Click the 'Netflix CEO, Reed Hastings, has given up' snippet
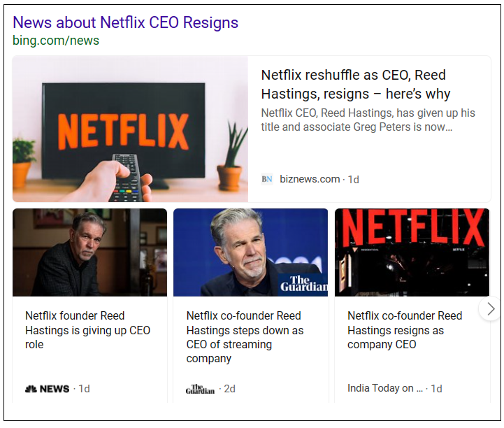This screenshot has width=504, height=428. tap(368, 120)
